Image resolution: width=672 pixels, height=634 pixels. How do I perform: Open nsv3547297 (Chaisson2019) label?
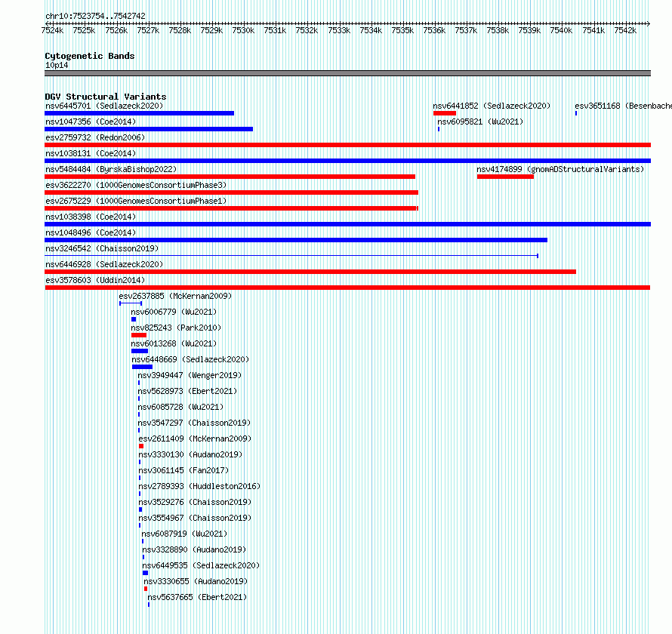tap(194, 423)
